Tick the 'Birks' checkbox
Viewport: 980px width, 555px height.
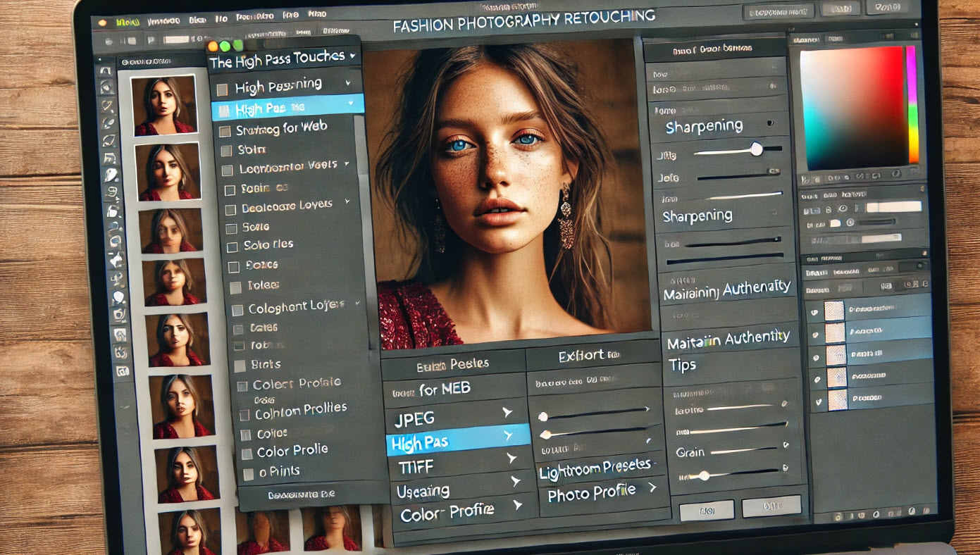pyautogui.click(x=240, y=366)
